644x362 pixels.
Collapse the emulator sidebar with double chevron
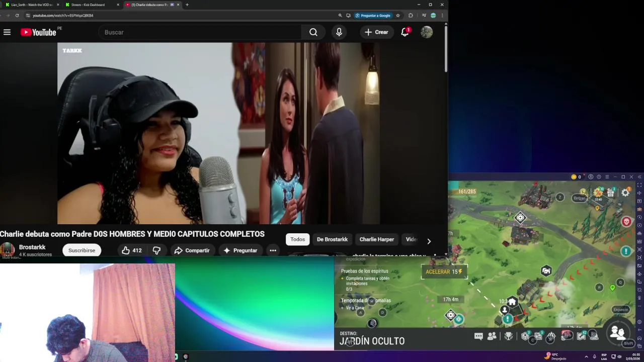[639, 177]
